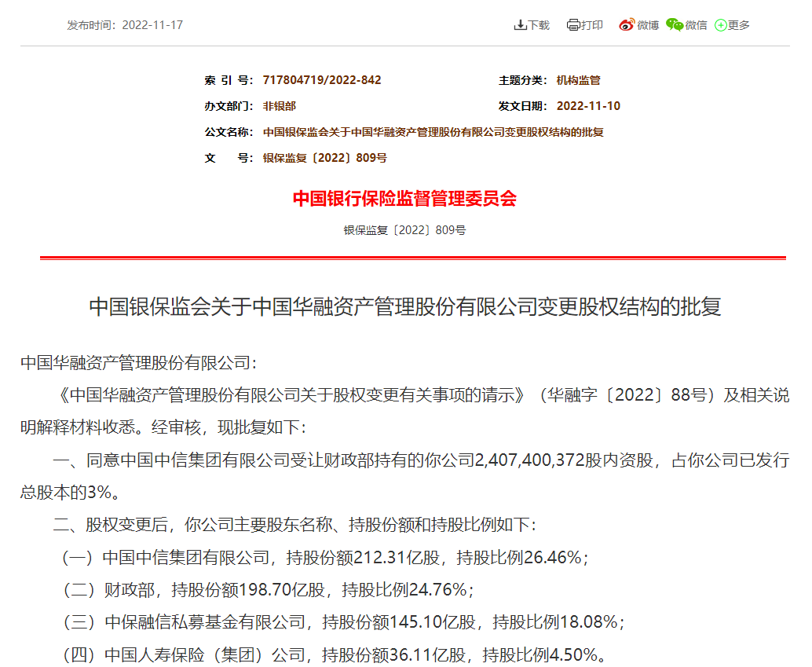This screenshot has width=812, height=667.
Task: Click the 公文名称 label
Action: (229, 132)
